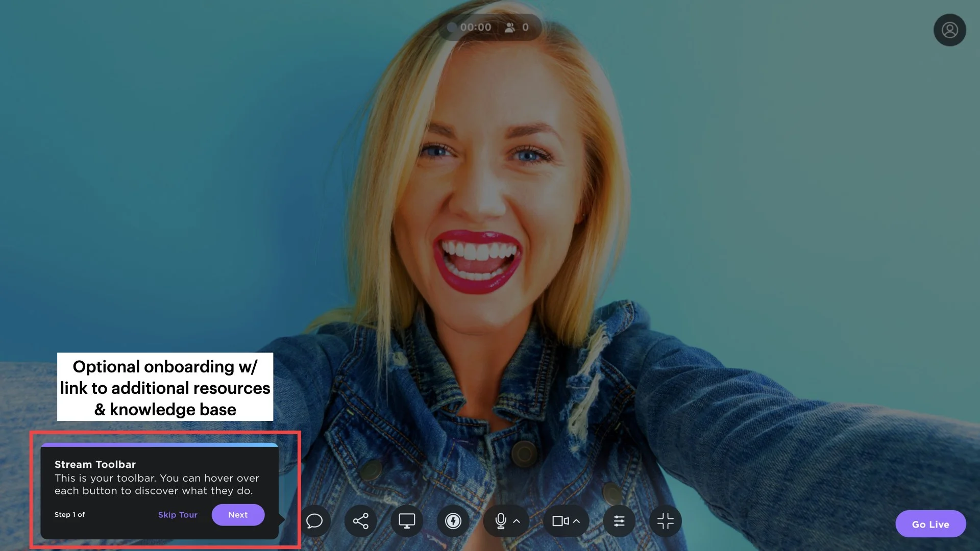Open the user profile icon

(x=949, y=30)
